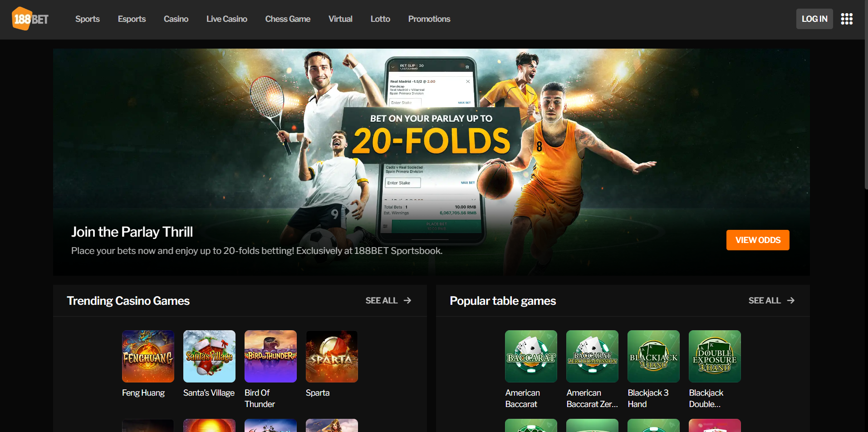Launch the Blackjack 3 Hand icon
This screenshot has height=432, width=868.
pyautogui.click(x=653, y=356)
